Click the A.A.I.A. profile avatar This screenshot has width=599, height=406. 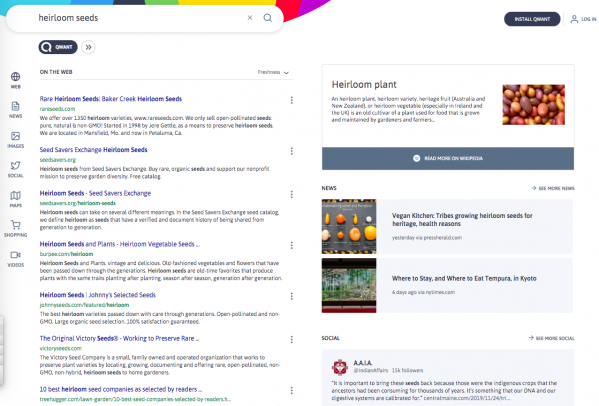[340, 367]
